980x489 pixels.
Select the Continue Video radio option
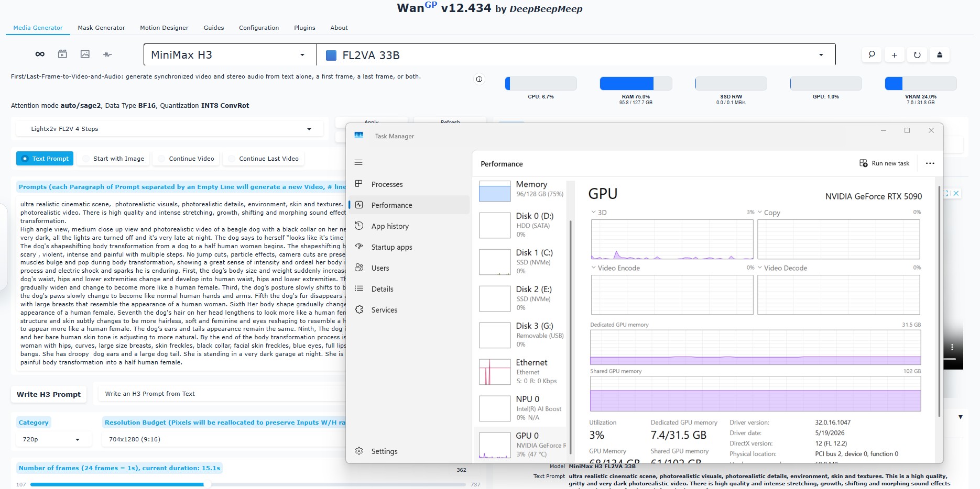(x=186, y=159)
